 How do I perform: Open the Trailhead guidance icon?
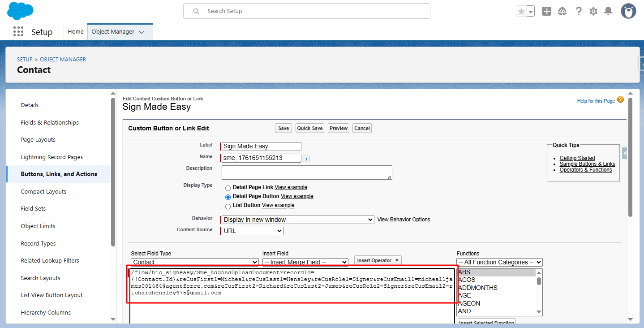[562, 12]
